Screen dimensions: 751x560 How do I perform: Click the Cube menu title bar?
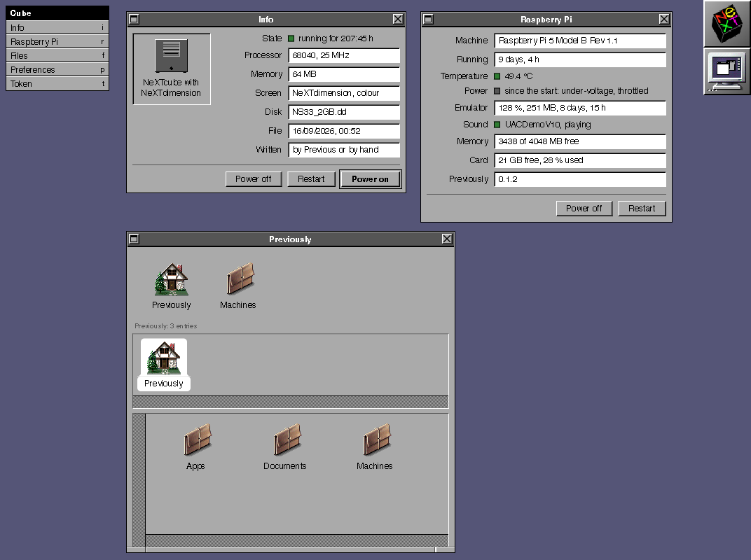point(57,13)
